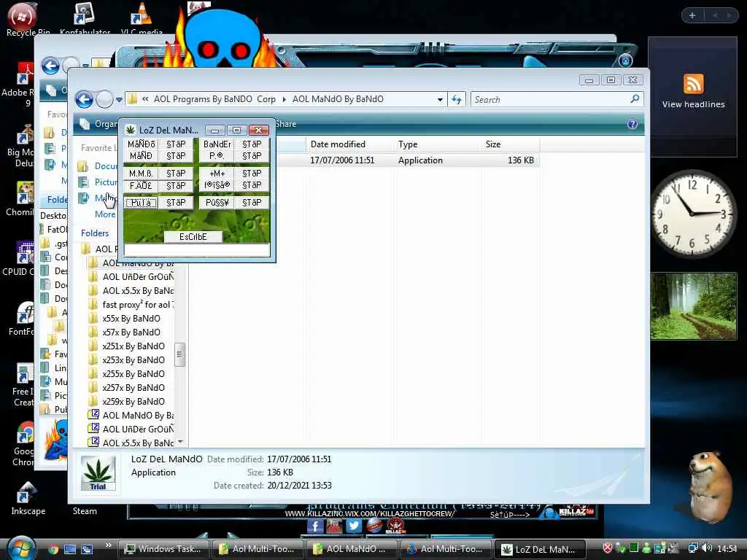Click the Facebook icon on background widget
The height and width of the screenshot is (560, 747).
point(315,526)
